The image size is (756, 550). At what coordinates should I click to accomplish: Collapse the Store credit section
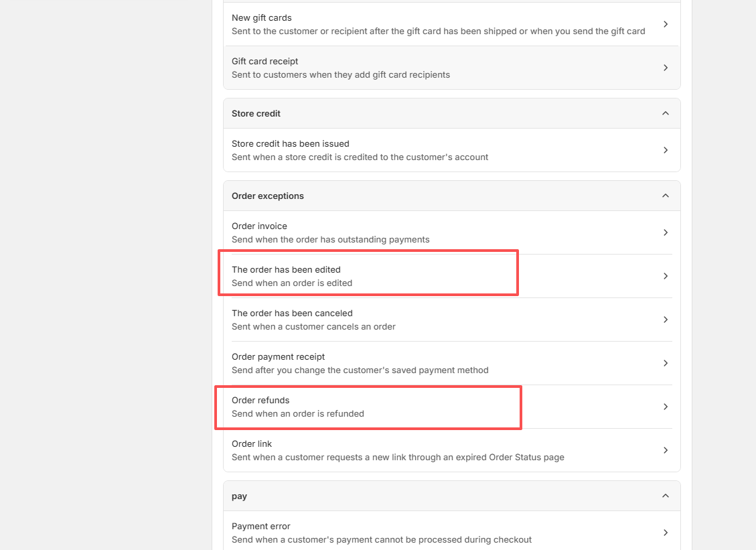[x=665, y=113]
